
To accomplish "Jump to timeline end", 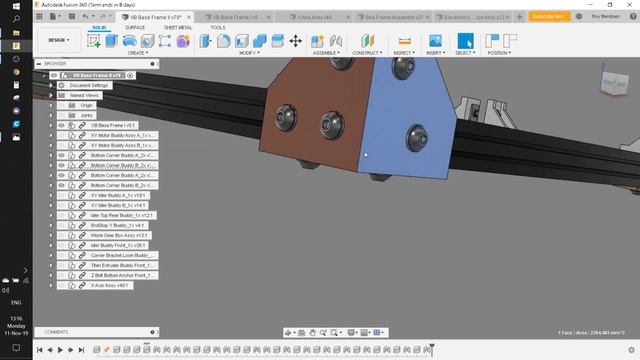I will (x=81, y=350).
